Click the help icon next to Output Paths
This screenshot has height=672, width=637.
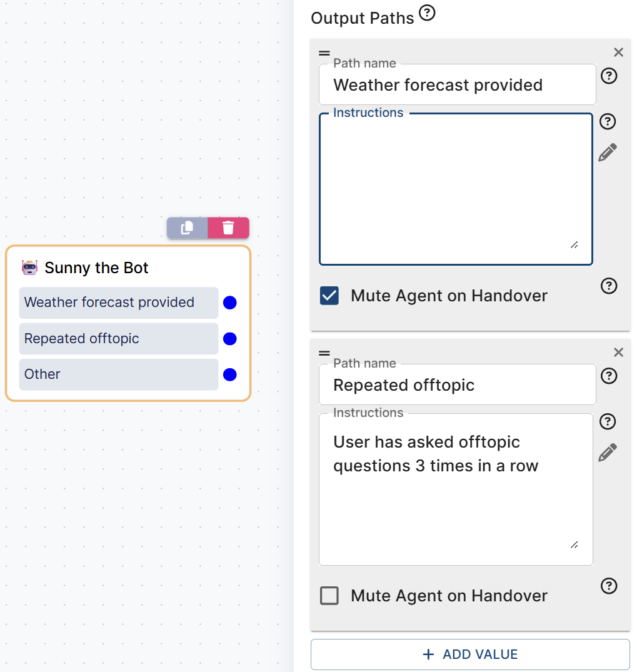coord(427,13)
